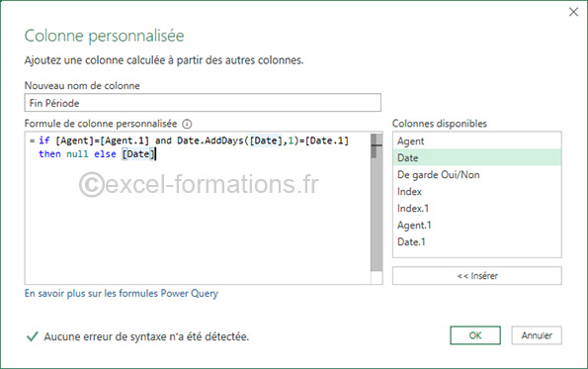Select Index in available columns list

coord(477,192)
